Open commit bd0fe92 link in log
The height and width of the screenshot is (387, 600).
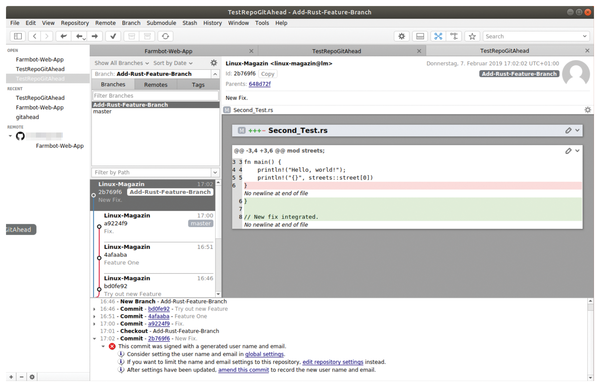click(159, 309)
